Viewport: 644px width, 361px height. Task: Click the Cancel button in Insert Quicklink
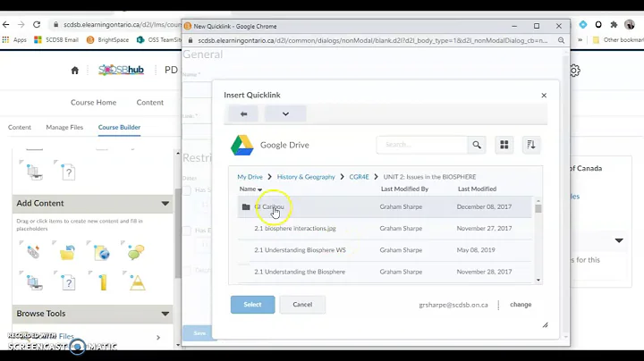click(302, 305)
